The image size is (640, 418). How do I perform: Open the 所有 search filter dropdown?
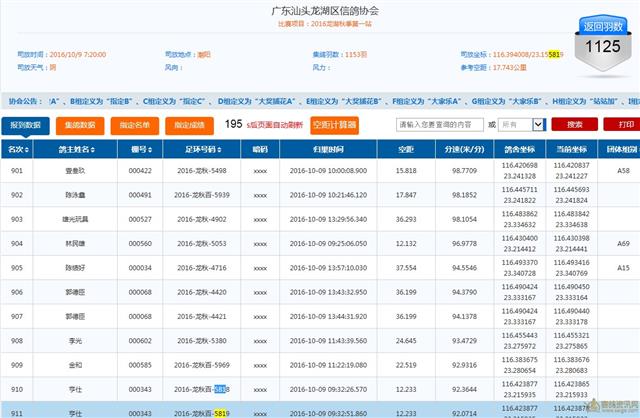[x=522, y=125]
